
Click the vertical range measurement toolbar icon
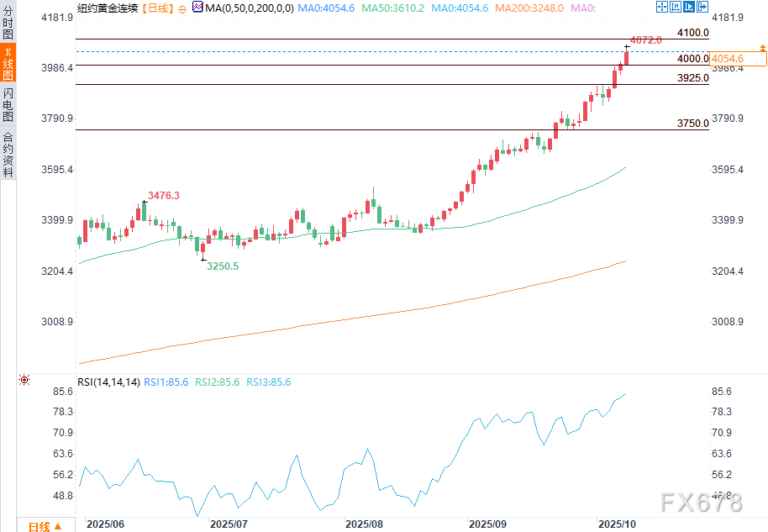(676, 8)
